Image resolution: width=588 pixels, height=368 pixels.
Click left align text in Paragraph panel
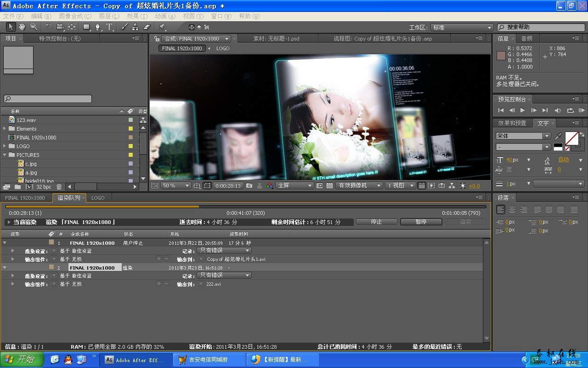coord(501,209)
